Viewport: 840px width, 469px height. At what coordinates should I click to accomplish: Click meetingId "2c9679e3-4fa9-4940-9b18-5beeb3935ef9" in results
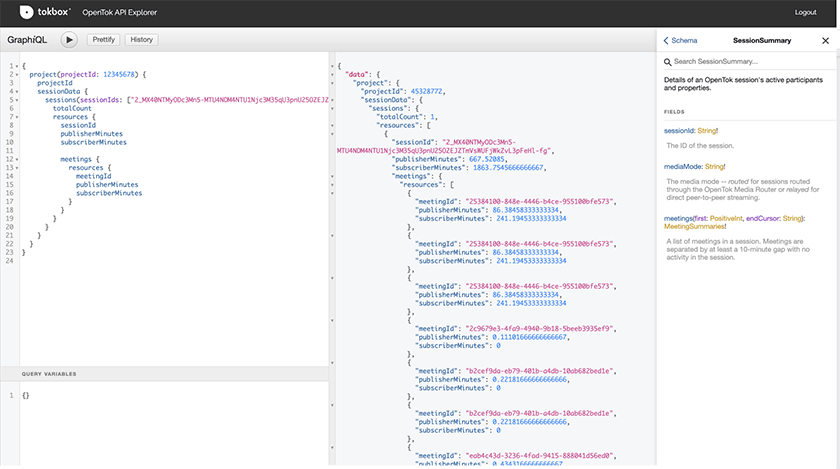[x=539, y=329]
